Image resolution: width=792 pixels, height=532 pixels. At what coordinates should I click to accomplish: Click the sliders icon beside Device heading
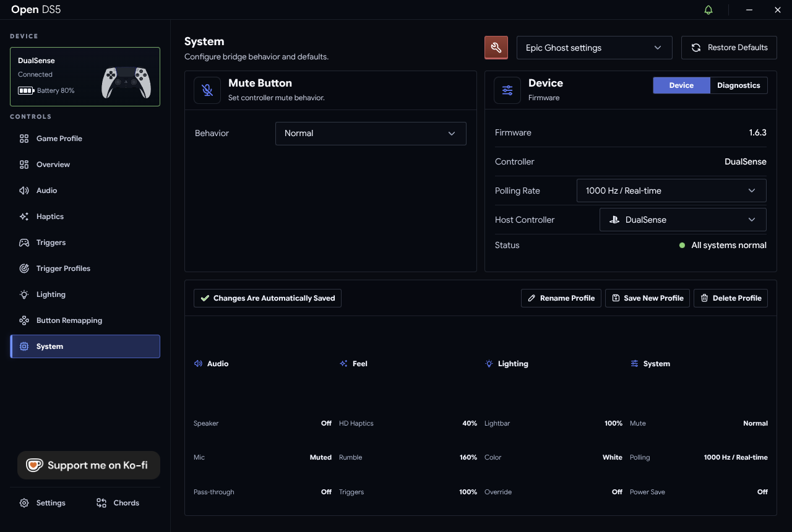click(x=507, y=90)
